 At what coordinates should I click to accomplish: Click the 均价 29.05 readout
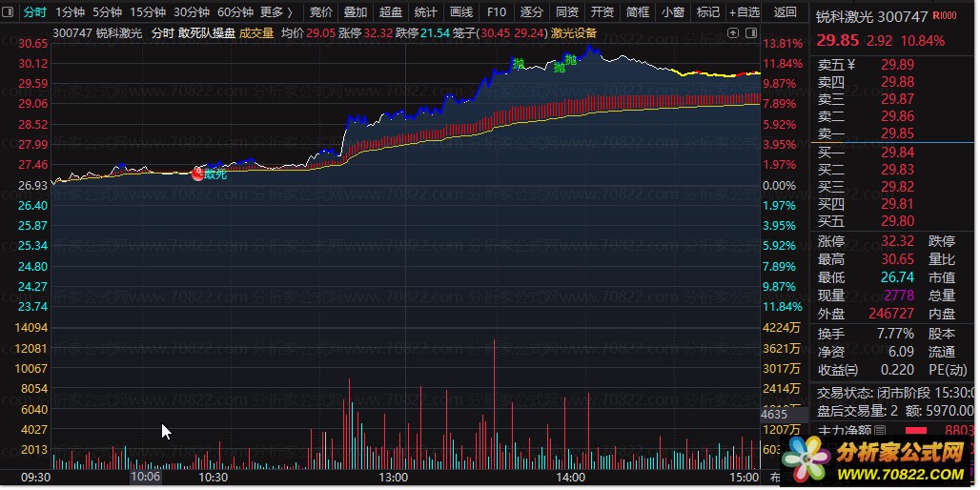pyautogui.click(x=308, y=33)
